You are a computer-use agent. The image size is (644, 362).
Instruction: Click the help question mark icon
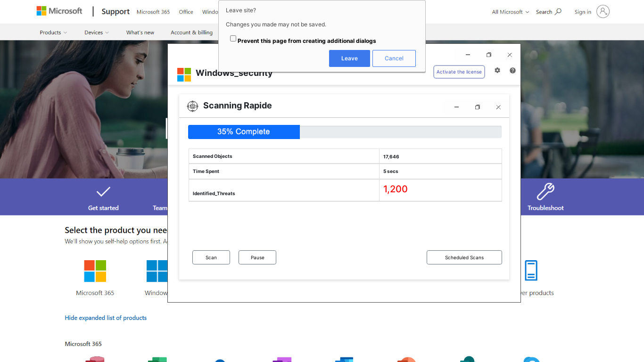tap(512, 70)
